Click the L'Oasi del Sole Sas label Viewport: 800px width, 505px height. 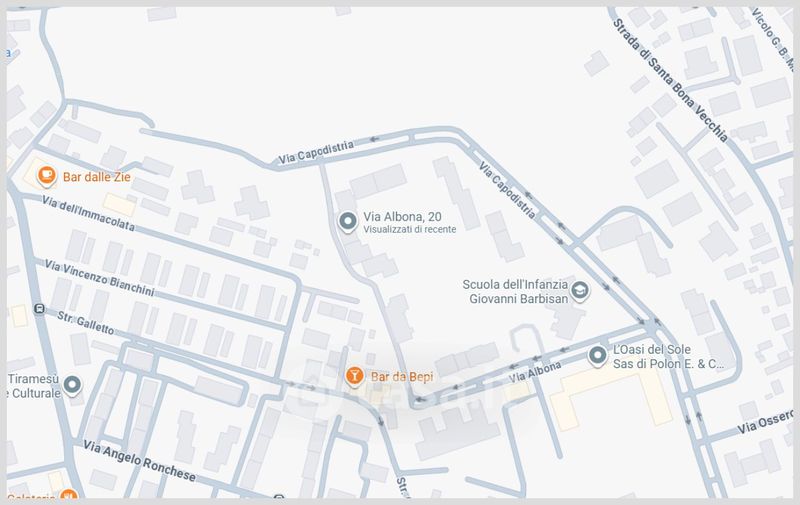click(668, 357)
